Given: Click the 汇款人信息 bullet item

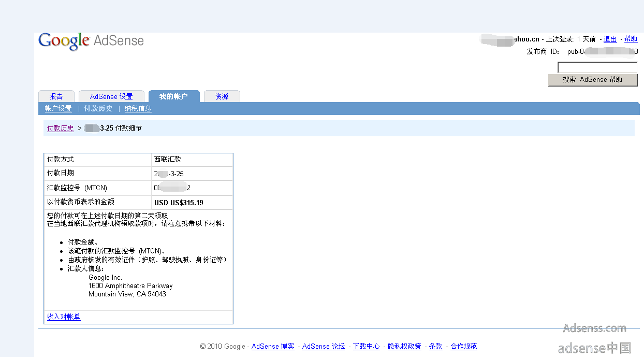Looking at the screenshot, I should tap(86, 269).
